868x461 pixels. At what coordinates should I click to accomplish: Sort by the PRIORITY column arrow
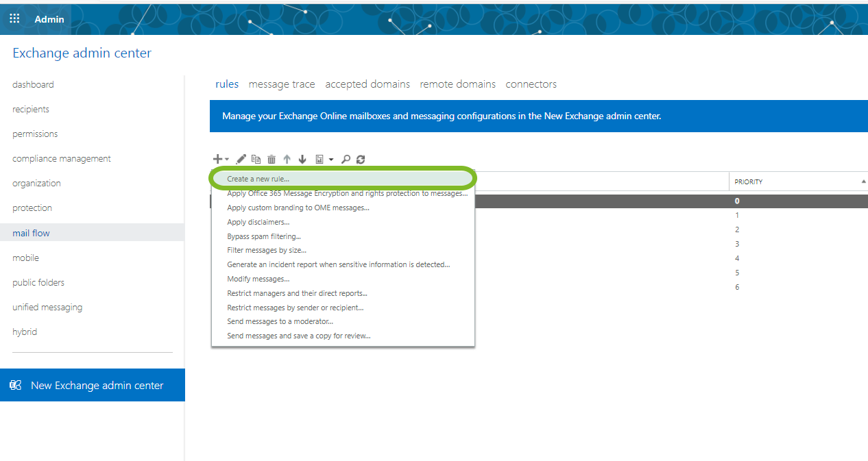pyautogui.click(x=863, y=182)
